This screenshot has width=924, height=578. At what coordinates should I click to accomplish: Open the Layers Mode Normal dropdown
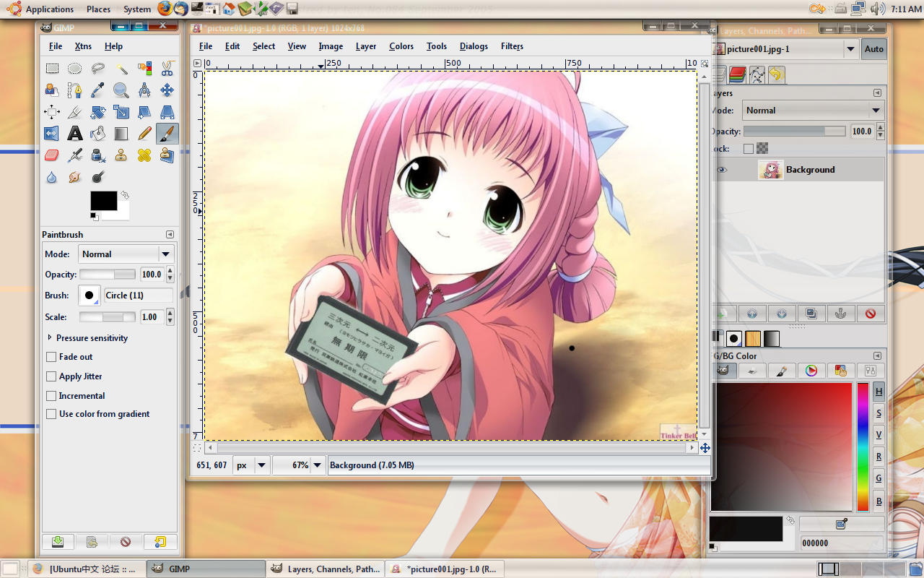pos(812,111)
